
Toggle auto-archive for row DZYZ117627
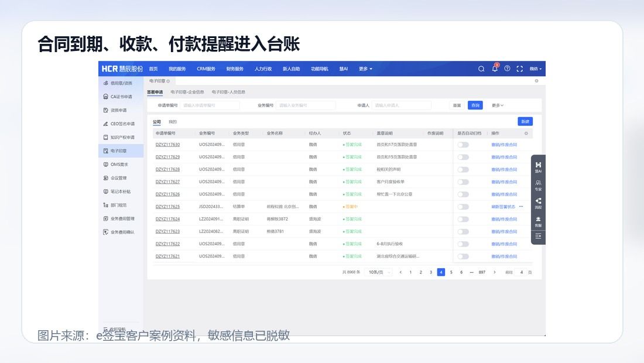[x=463, y=182]
